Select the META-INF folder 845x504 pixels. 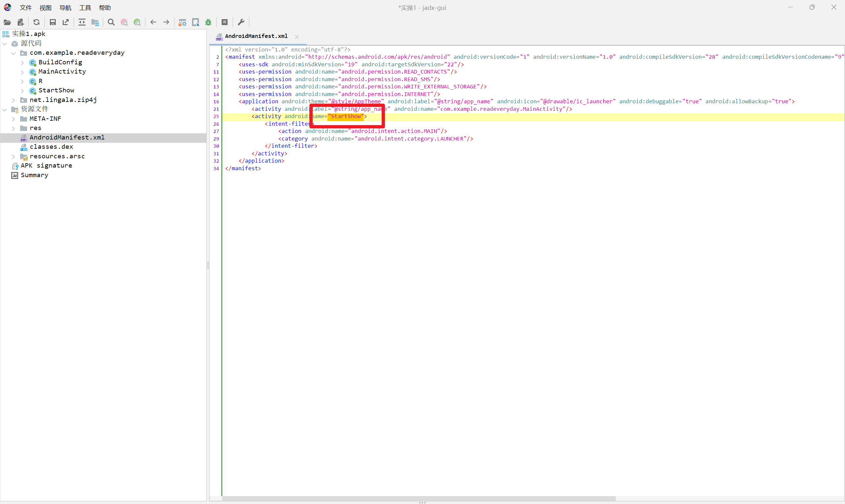45,118
